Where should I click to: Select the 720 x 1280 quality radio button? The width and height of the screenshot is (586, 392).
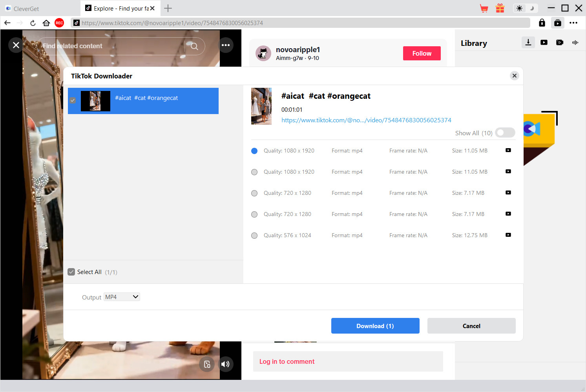pos(254,193)
